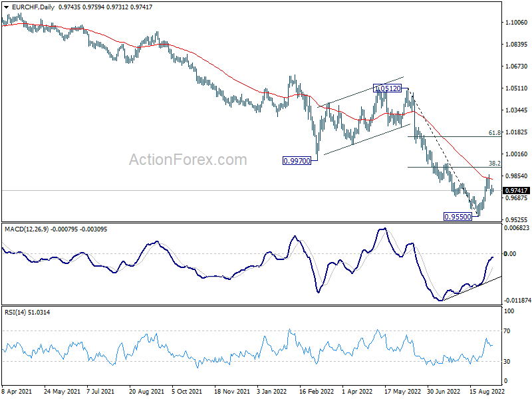Click the 1.10060 price axis label

[x=516, y=23]
